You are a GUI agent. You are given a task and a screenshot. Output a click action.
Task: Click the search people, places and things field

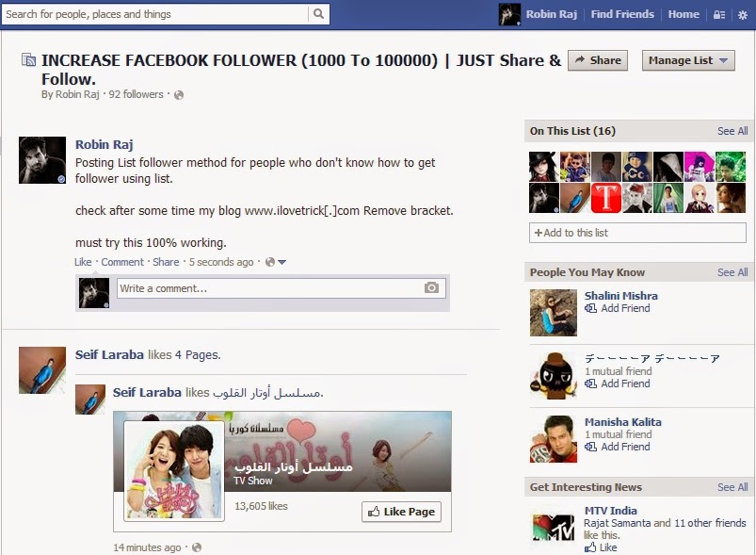[155, 14]
